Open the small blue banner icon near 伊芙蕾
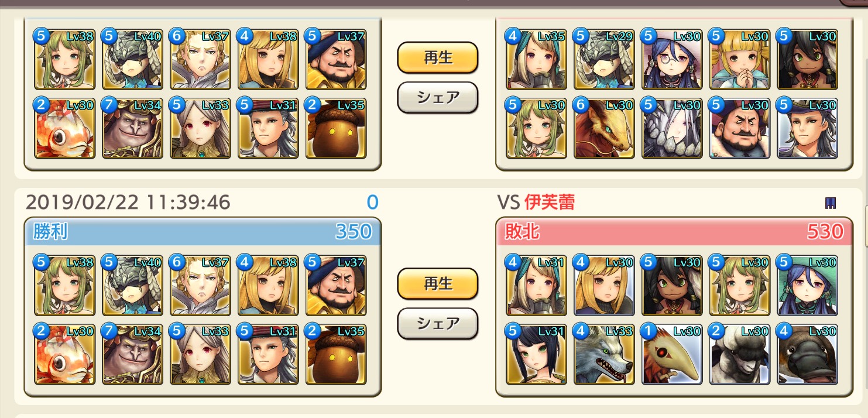868x418 pixels. (830, 203)
